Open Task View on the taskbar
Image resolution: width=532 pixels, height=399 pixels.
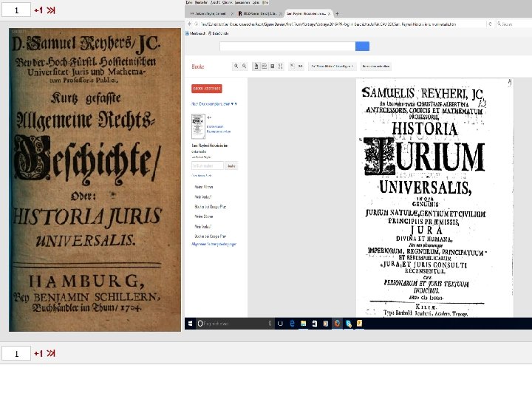click(x=280, y=324)
